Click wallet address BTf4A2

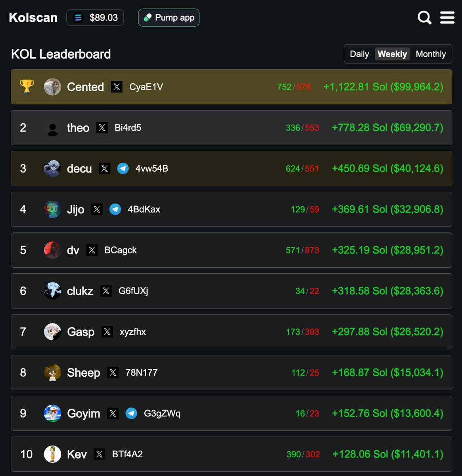[127, 455]
